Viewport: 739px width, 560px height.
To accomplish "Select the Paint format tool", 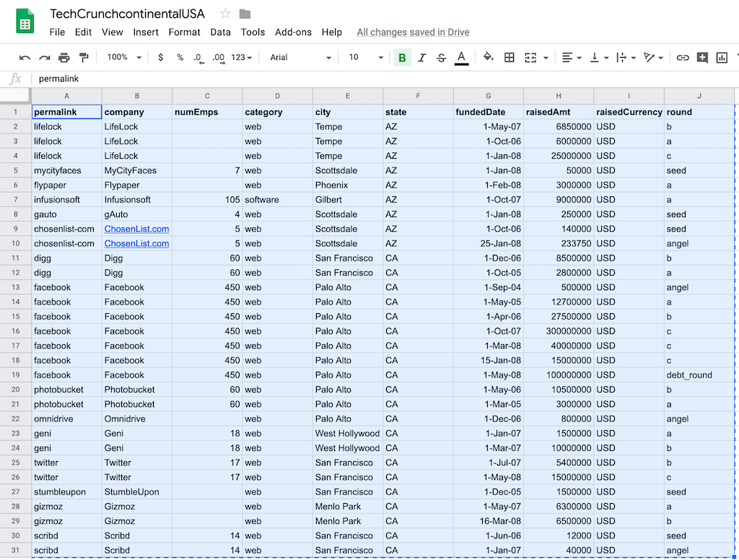I will (x=83, y=56).
